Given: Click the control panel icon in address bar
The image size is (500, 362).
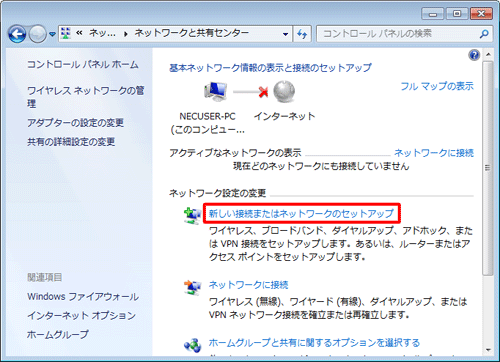Looking at the screenshot, I should (x=66, y=33).
